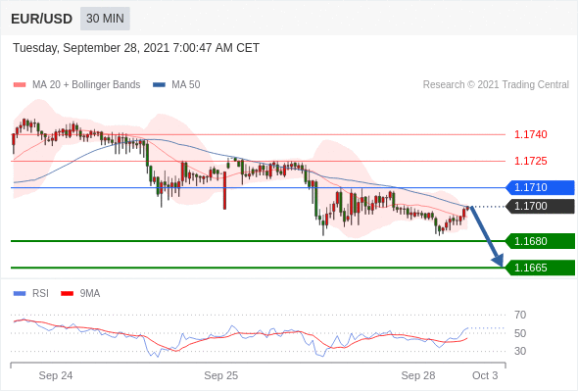The image size is (578, 392).
Task: Click the red 1.1740 resistance label
Action: pyautogui.click(x=530, y=134)
